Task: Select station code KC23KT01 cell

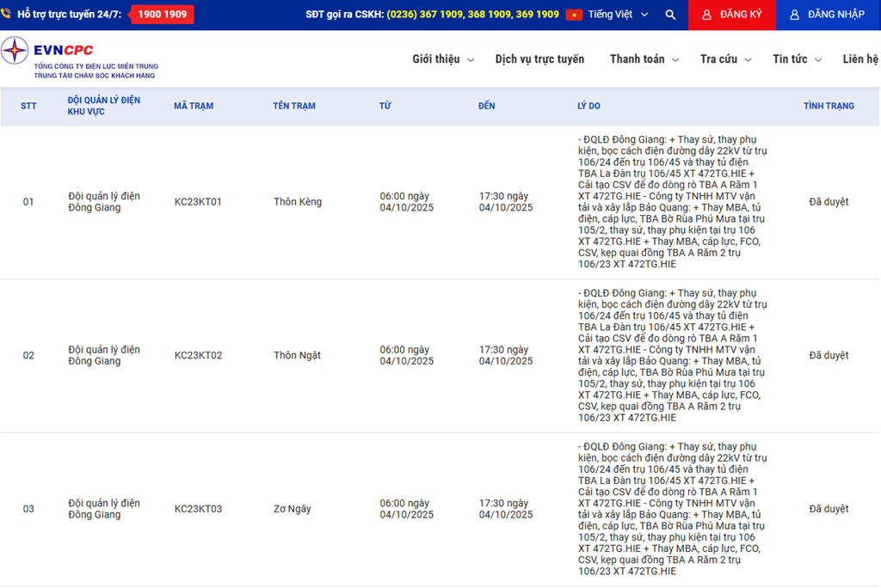Action: [x=198, y=202]
